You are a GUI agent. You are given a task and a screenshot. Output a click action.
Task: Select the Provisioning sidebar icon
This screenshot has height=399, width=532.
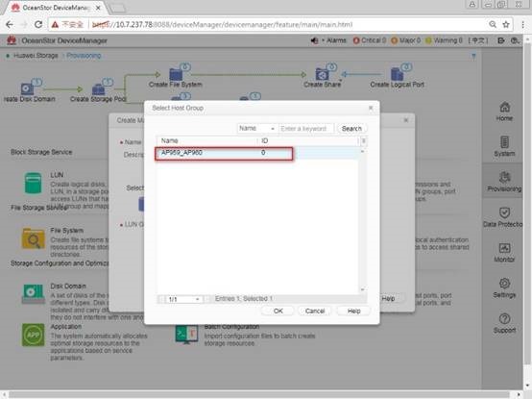[x=504, y=177]
